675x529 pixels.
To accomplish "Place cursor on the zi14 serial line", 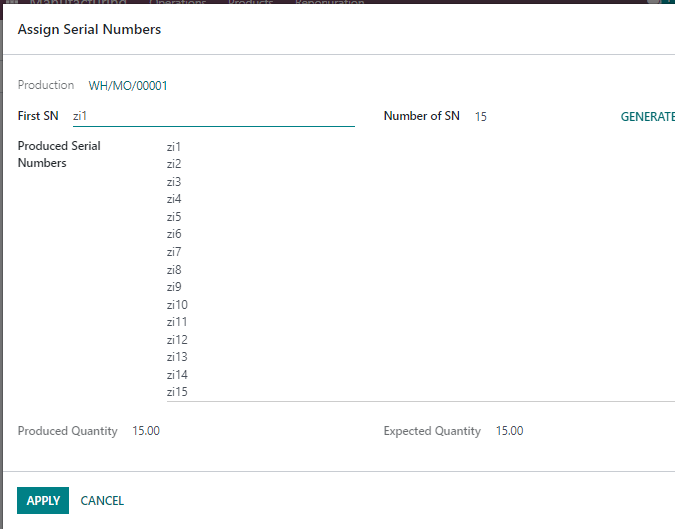I will click(x=177, y=374).
